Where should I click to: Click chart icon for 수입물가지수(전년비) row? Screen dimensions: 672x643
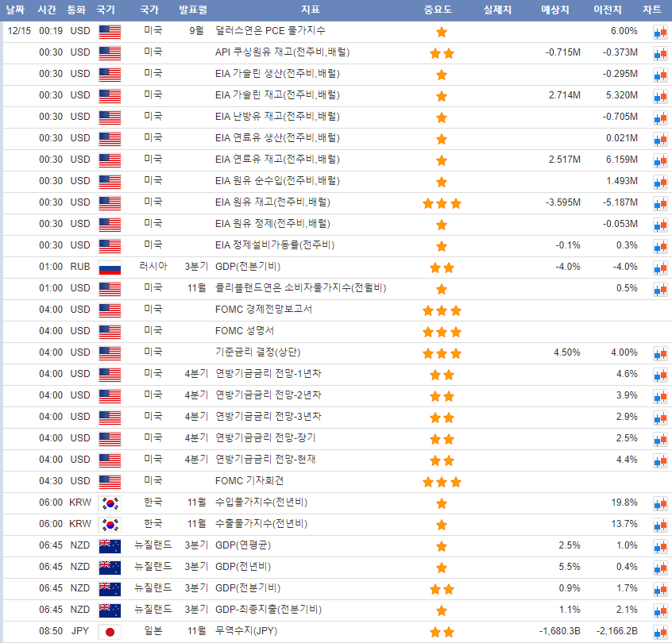point(659,503)
